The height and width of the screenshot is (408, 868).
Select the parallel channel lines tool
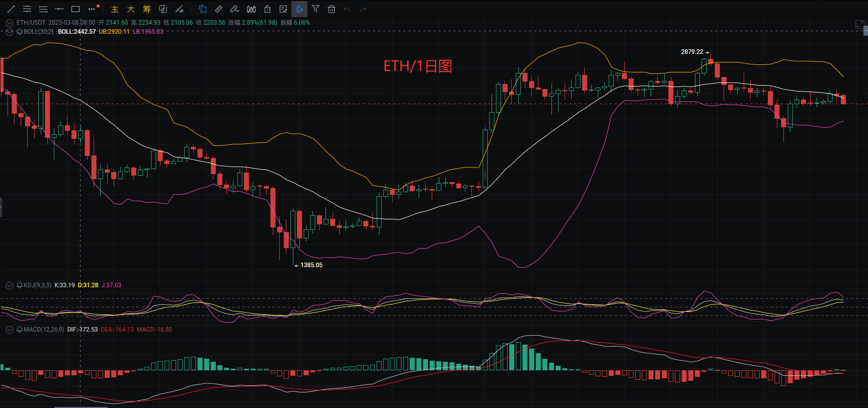click(x=27, y=9)
